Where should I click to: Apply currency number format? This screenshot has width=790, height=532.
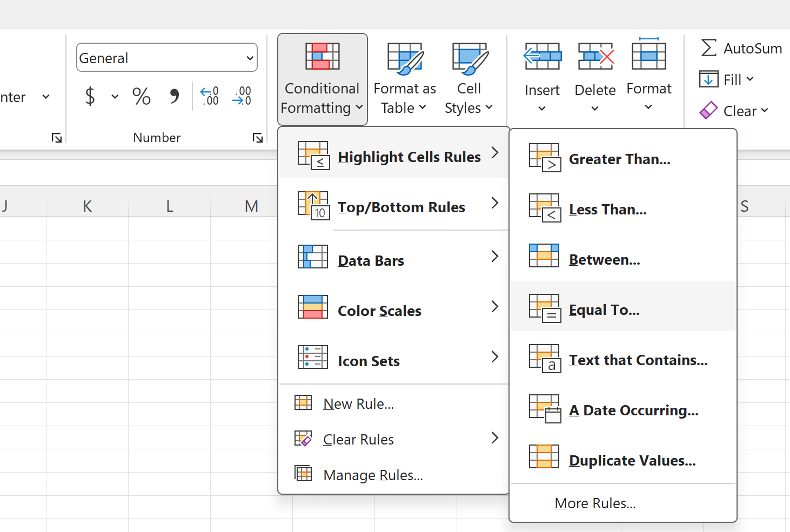coord(89,96)
